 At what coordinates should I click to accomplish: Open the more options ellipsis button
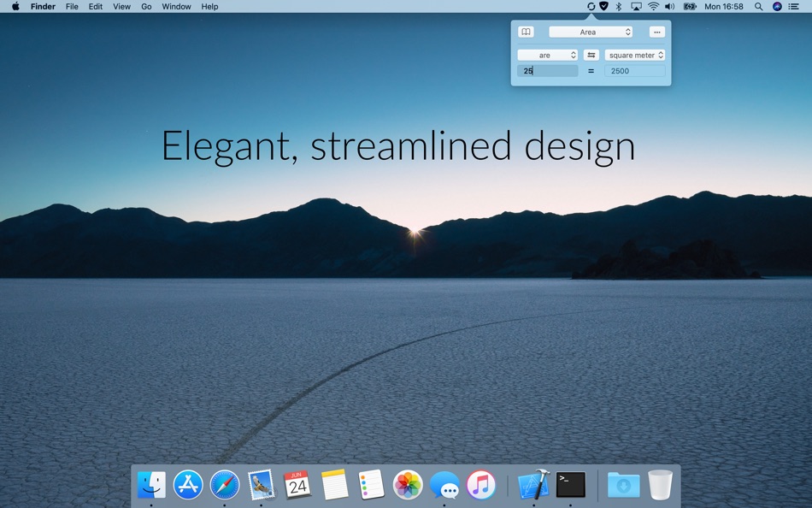click(656, 32)
